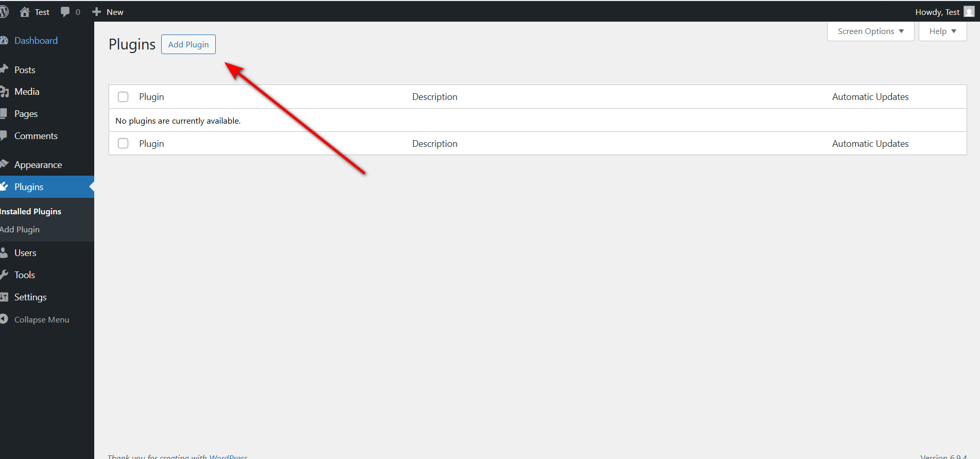The width and height of the screenshot is (980, 459).
Task: Click the comments bubble icon in toolbar
Action: click(x=65, y=12)
